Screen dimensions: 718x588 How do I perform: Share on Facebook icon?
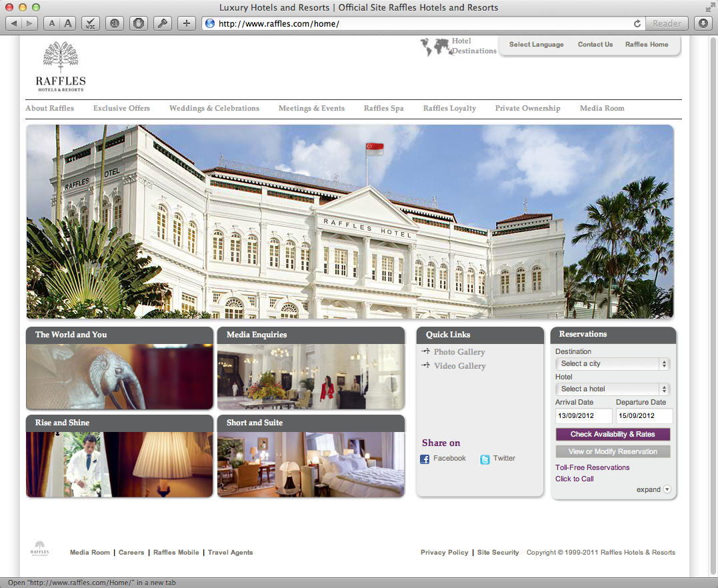pos(425,459)
